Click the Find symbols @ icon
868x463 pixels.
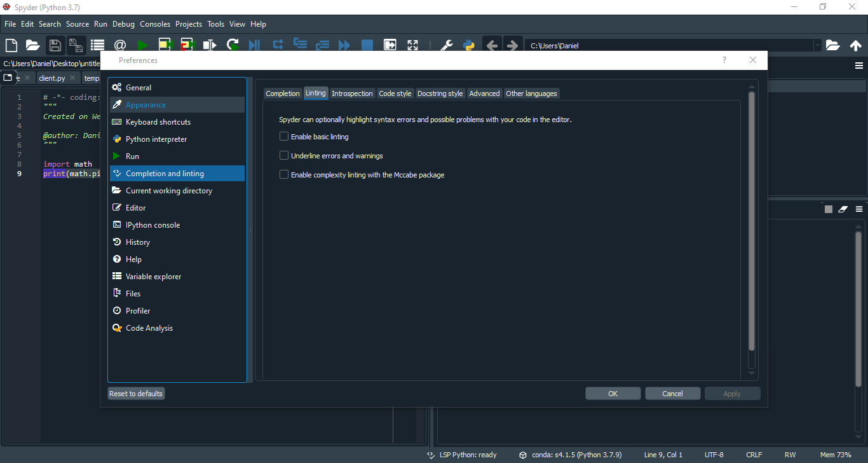[x=119, y=45]
